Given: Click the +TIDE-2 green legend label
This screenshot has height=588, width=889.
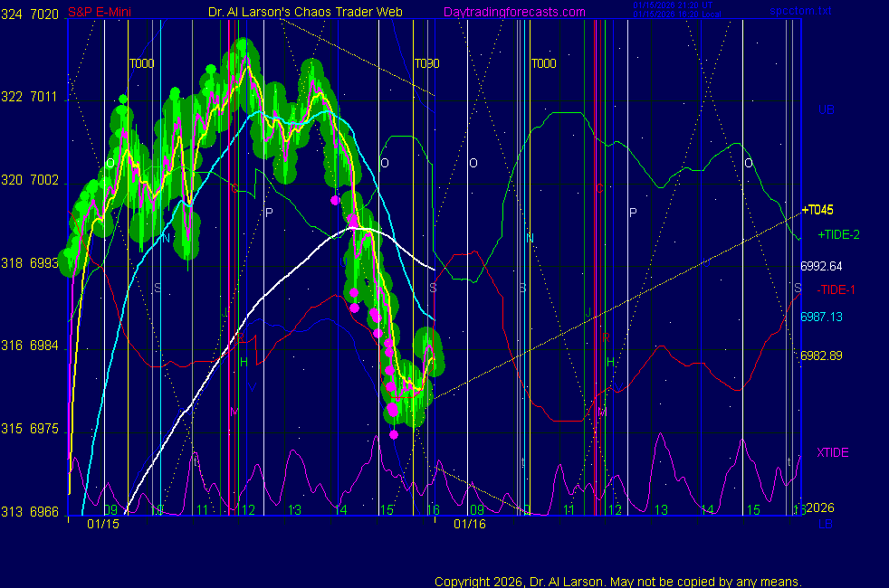Looking at the screenshot, I should [x=838, y=234].
